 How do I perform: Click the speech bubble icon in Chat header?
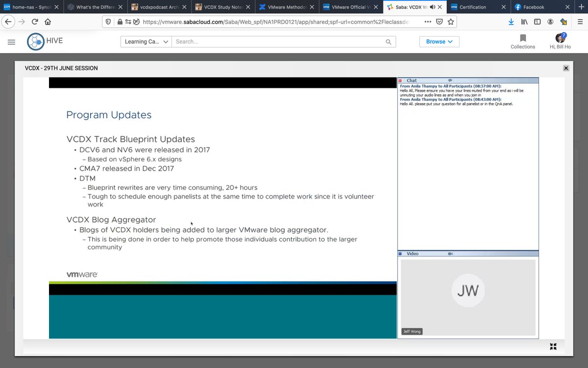(x=450, y=80)
